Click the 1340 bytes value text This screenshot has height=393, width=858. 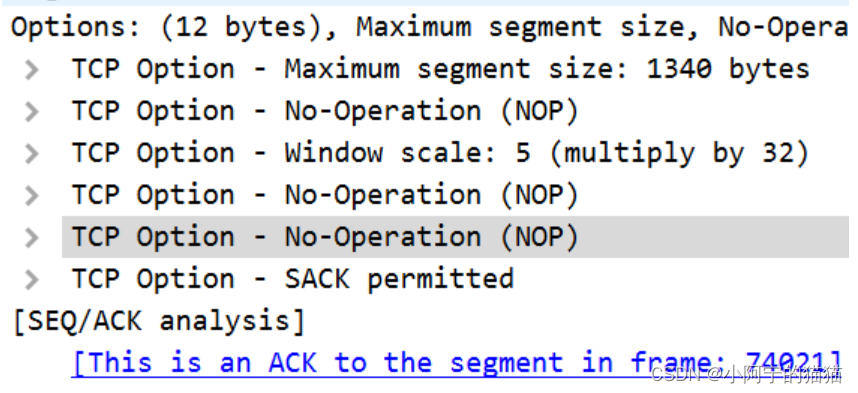click(728, 70)
